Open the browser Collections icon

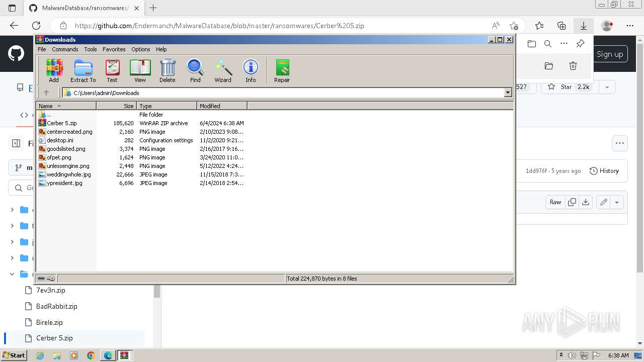pyautogui.click(x=561, y=26)
